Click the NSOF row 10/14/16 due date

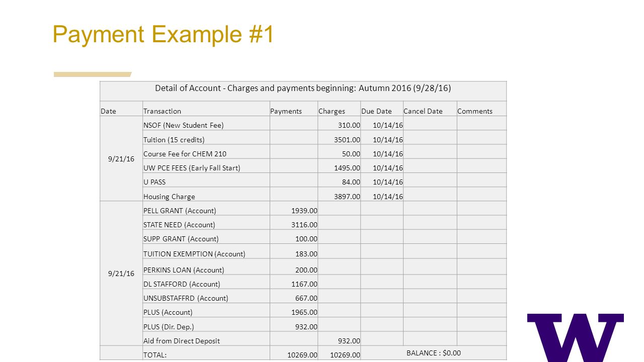[388, 125]
